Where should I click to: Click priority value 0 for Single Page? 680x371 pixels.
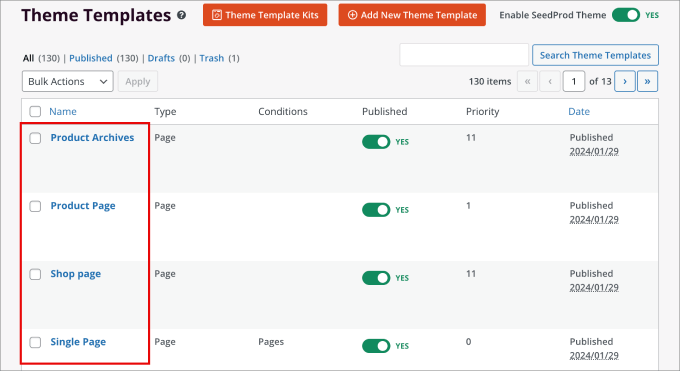[468, 342]
